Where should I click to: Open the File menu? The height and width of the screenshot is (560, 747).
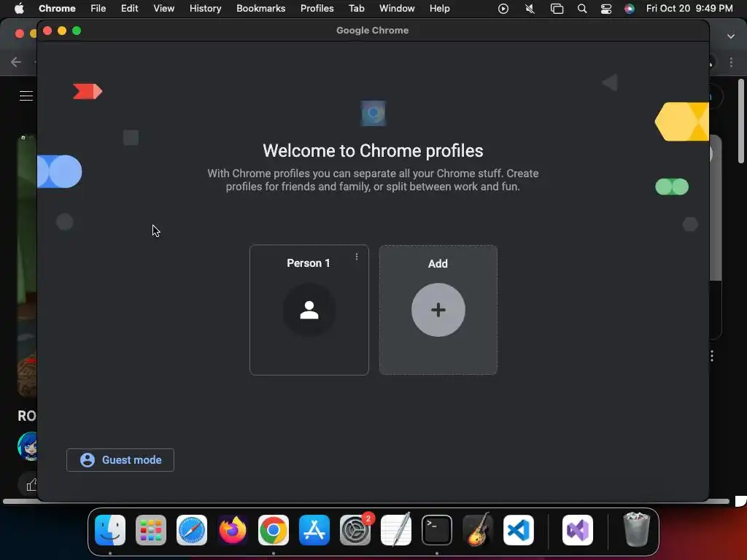[98, 8]
